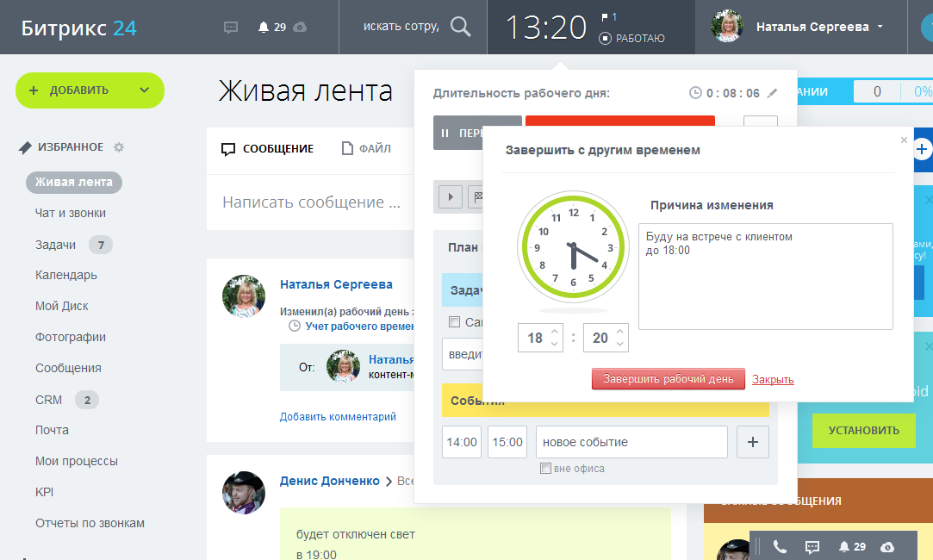Click the phone icon in bottom bar
This screenshot has height=560, width=933.
pos(780,546)
